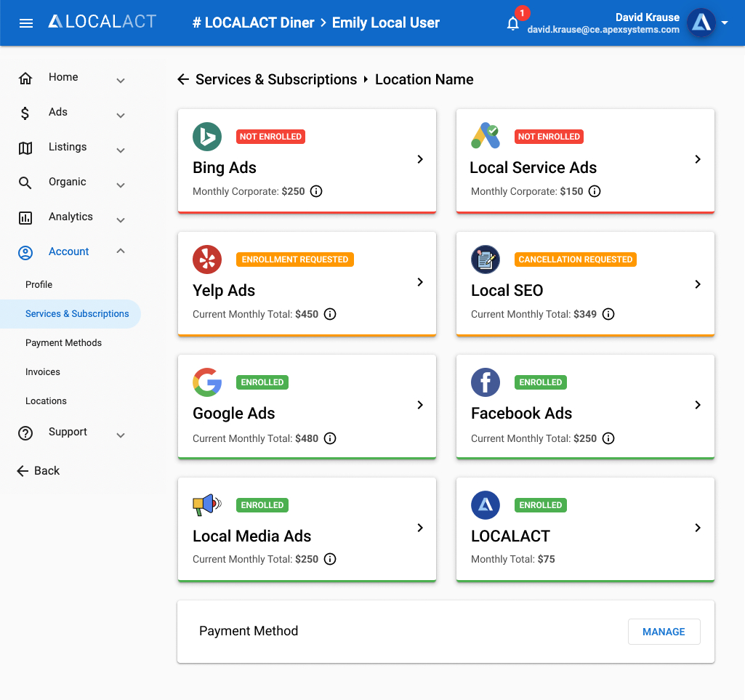Click David Krause email address
The width and height of the screenshot is (745, 700).
point(603,30)
